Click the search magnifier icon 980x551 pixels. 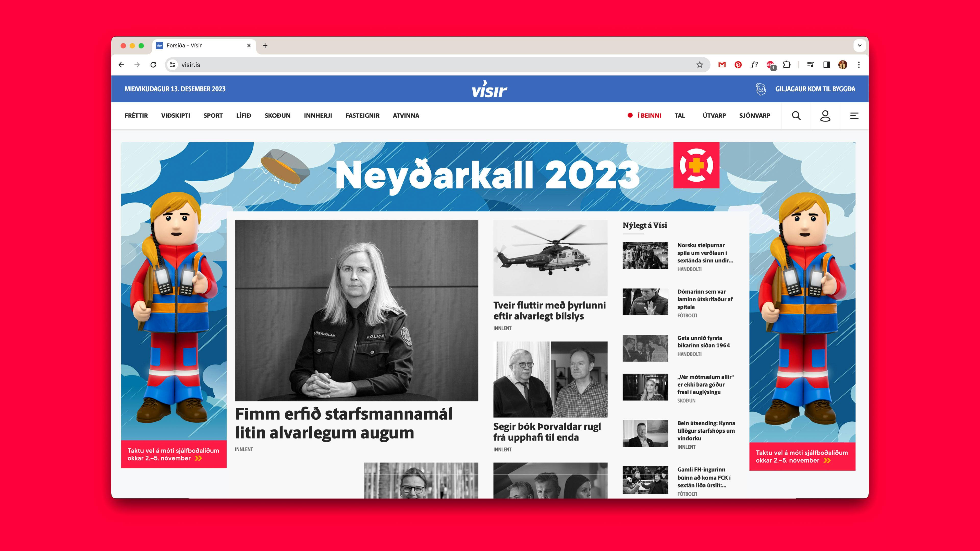pos(796,116)
